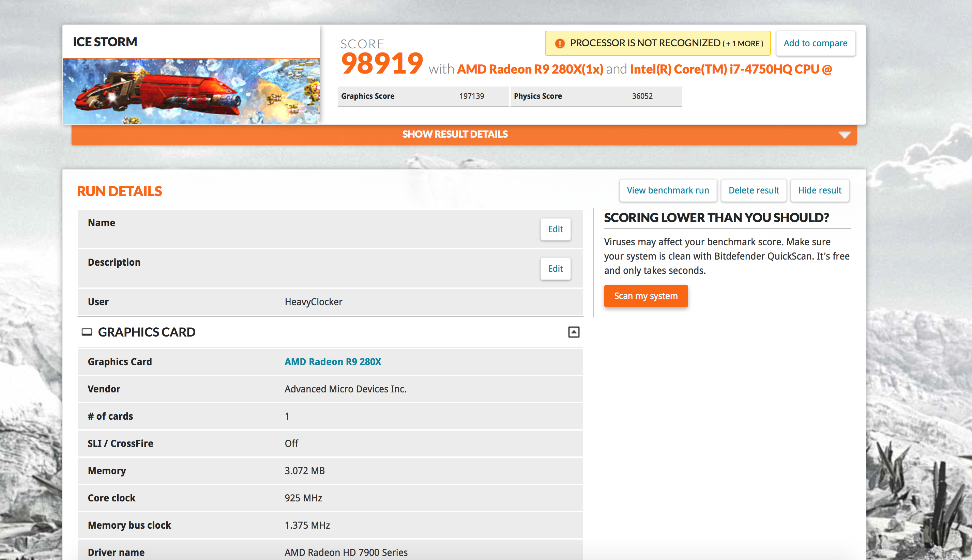The image size is (972, 560).
Task: Start Scan my system
Action: pyautogui.click(x=646, y=296)
